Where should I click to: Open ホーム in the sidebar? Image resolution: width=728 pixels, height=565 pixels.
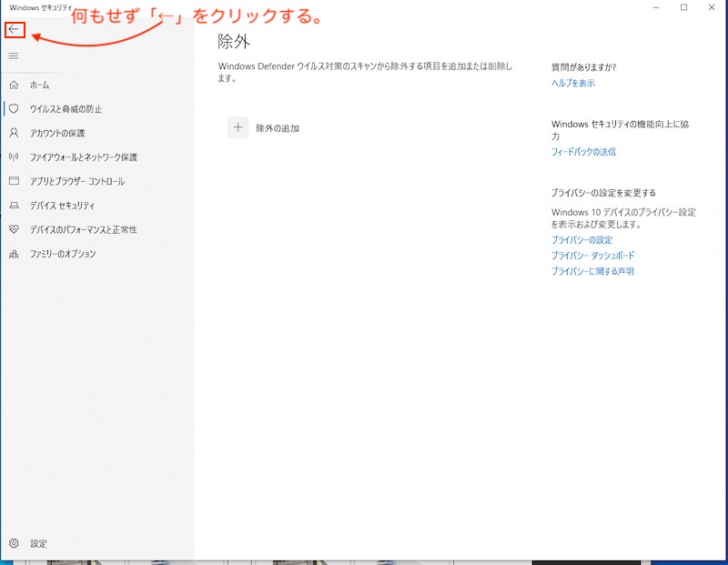pyautogui.click(x=39, y=85)
